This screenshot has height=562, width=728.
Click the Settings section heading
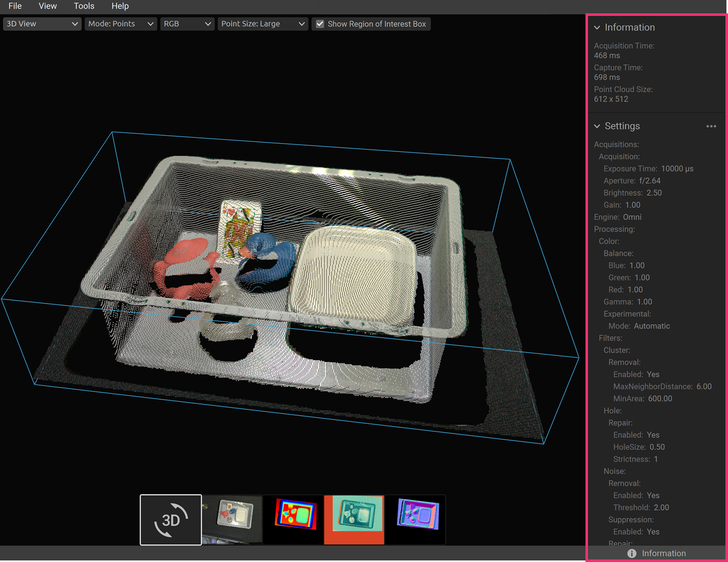(622, 126)
